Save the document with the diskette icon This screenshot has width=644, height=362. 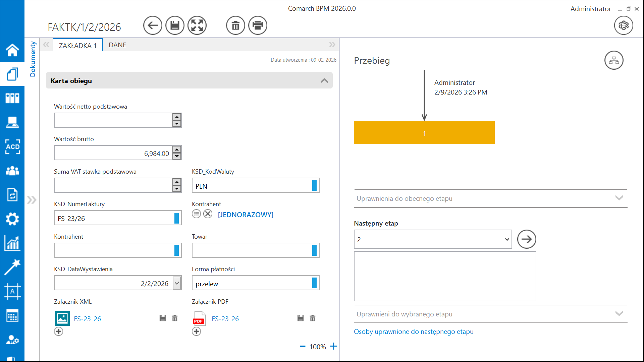(175, 25)
